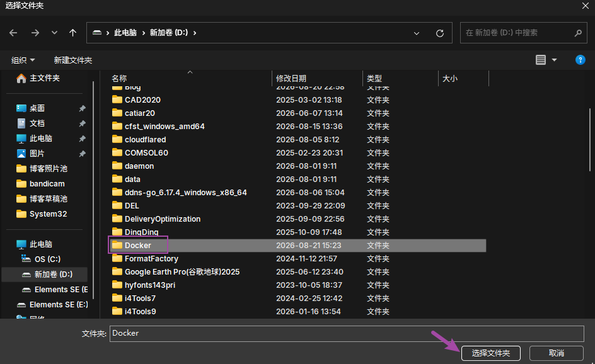Change view with the view layout icon
This screenshot has width=595, height=364.
tap(541, 60)
